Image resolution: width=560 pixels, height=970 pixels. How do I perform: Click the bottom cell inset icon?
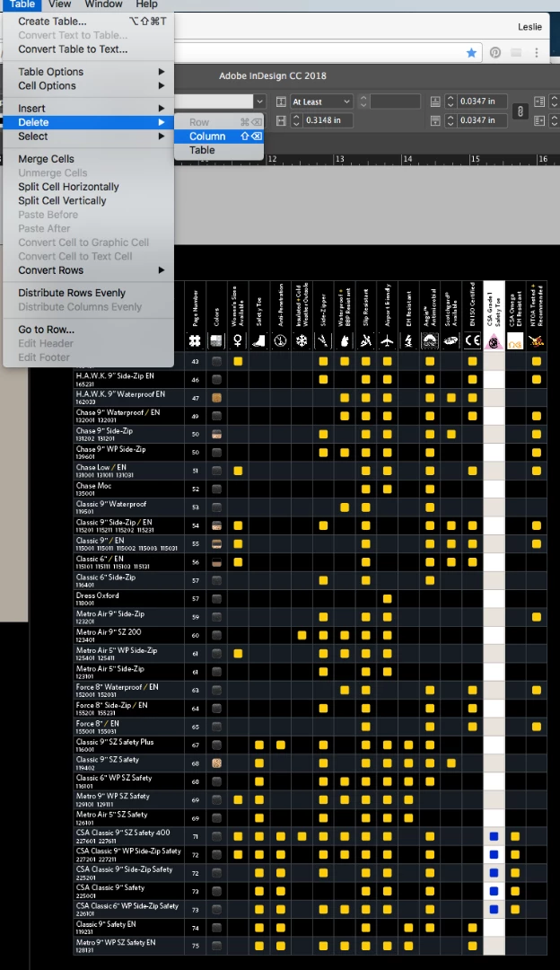tap(435, 120)
